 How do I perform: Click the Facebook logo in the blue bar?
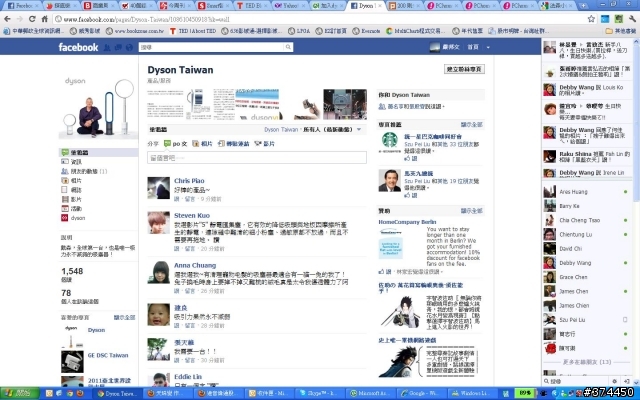point(78,47)
